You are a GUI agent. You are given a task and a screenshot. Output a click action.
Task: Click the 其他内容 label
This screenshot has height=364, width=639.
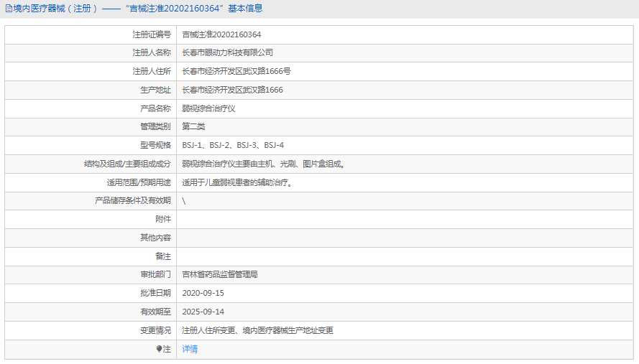coord(156,238)
